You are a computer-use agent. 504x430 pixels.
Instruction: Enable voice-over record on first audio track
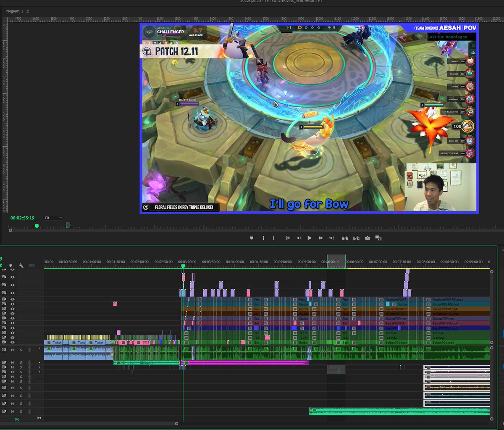pyautogui.click(x=29, y=350)
